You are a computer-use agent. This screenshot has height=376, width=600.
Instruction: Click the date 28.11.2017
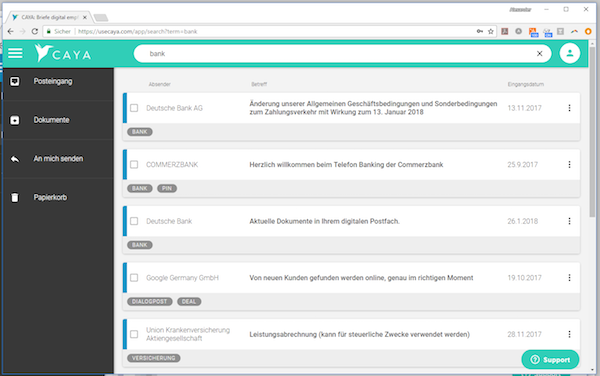pos(525,334)
